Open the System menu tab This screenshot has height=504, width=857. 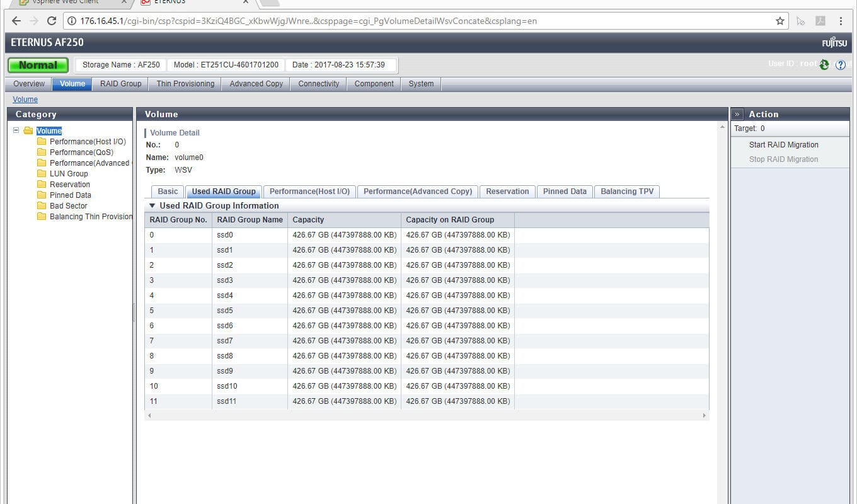tap(421, 84)
